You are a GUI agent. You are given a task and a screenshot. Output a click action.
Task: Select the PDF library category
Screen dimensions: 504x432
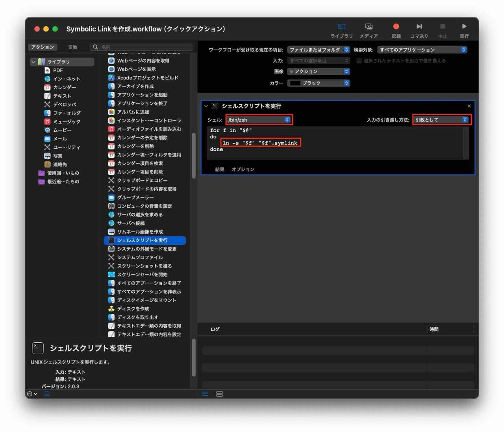coord(58,70)
